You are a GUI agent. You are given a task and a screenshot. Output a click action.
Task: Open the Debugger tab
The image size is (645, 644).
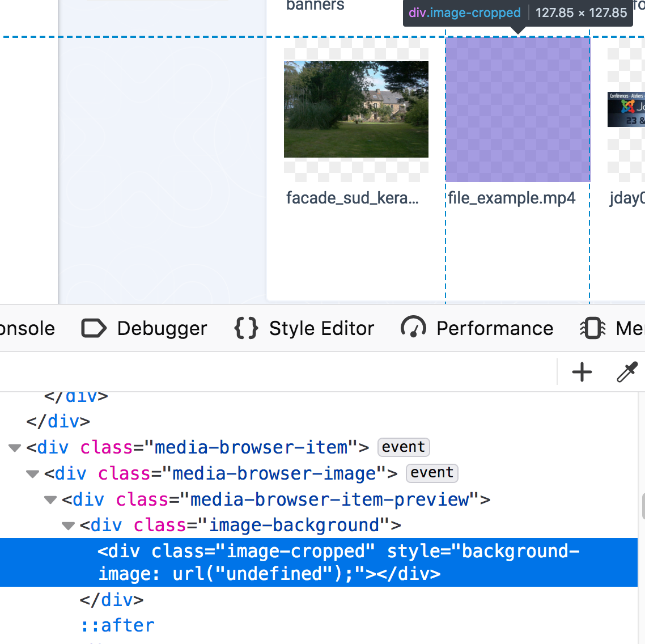(144, 328)
